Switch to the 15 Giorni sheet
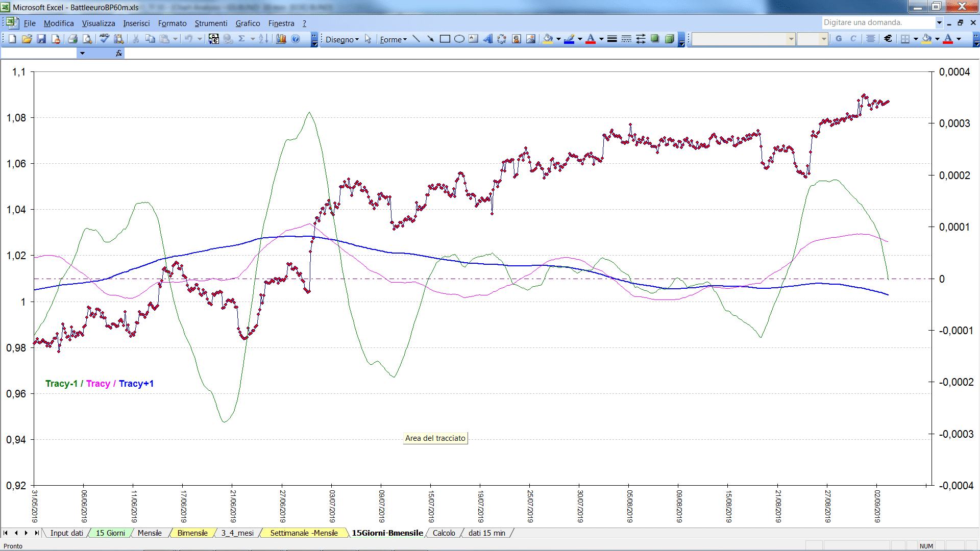 110,533
